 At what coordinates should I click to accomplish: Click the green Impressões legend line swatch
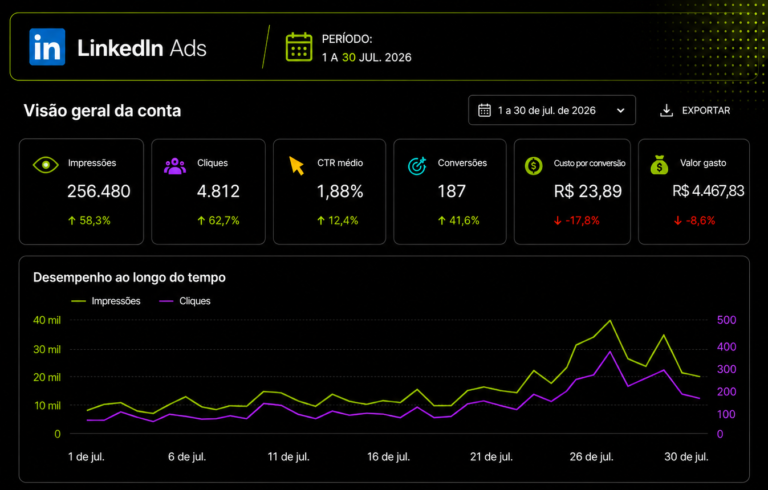point(78,301)
